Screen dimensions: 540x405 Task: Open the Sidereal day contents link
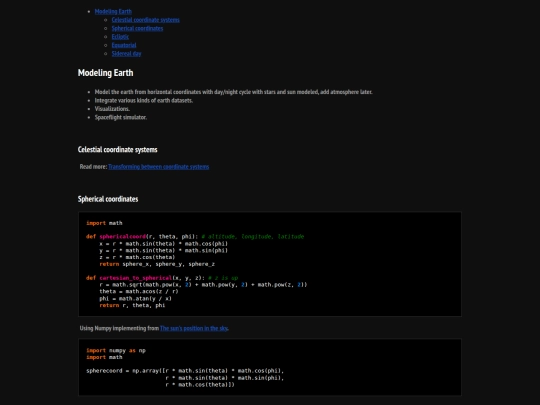126,54
